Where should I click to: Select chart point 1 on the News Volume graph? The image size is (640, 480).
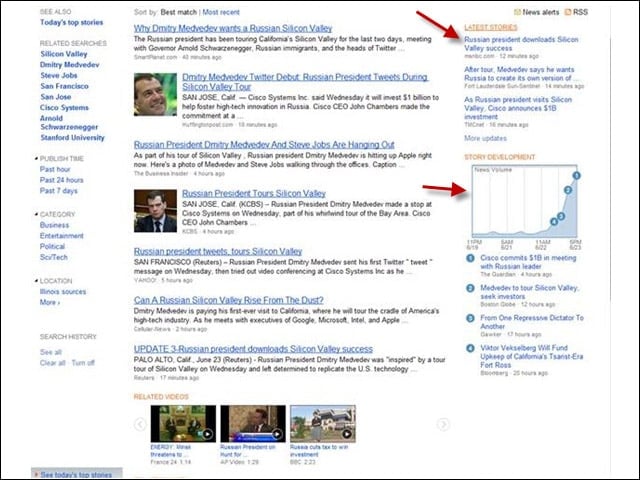tap(576, 176)
